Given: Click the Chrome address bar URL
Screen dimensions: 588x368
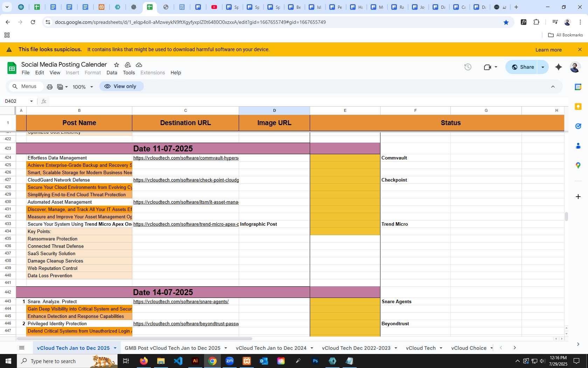Looking at the screenshot, I should coord(190,22).
